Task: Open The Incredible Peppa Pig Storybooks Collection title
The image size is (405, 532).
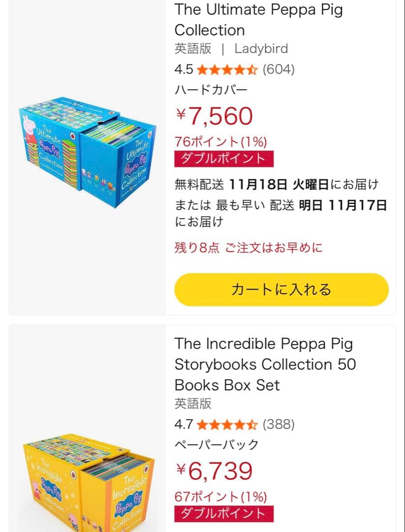Action: pyautogui.click(x=263, y=364)
